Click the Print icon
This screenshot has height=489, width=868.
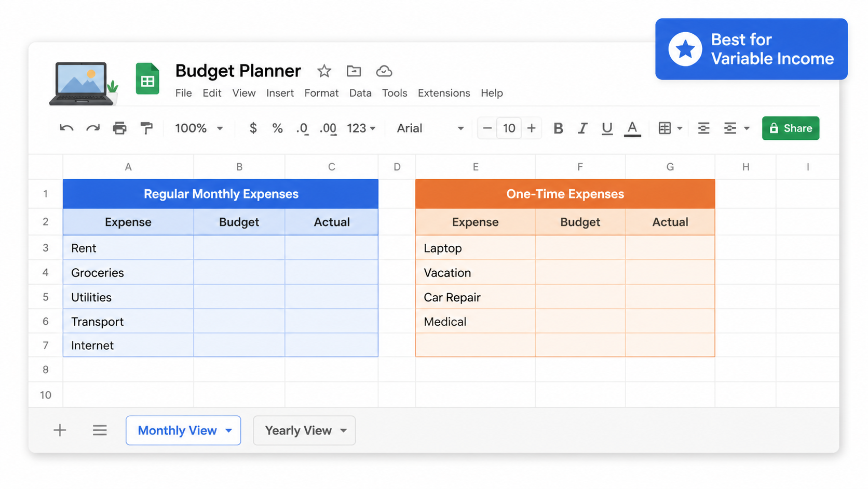(120, 128)
